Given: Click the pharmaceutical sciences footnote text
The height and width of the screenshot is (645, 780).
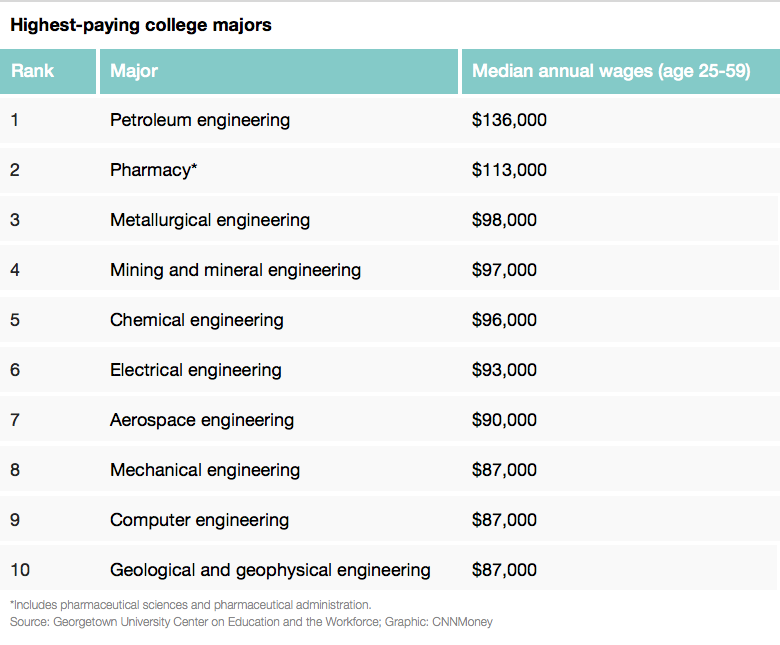Looking at the screenshot, I should (x=190, y=604).
